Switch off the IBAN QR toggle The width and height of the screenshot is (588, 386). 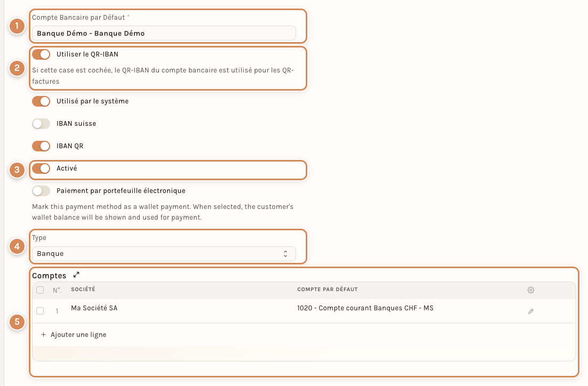click(x=41, y=146)
